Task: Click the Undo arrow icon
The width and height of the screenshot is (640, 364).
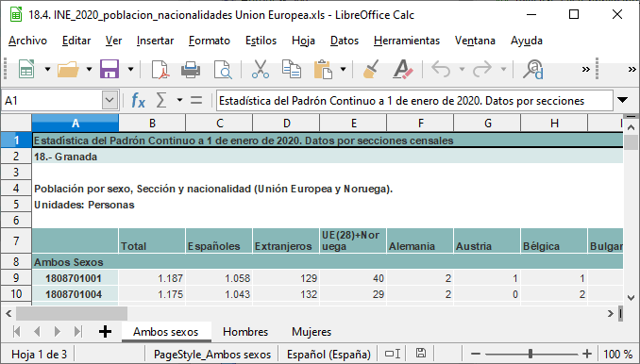Action: click(x=441, y=69)
